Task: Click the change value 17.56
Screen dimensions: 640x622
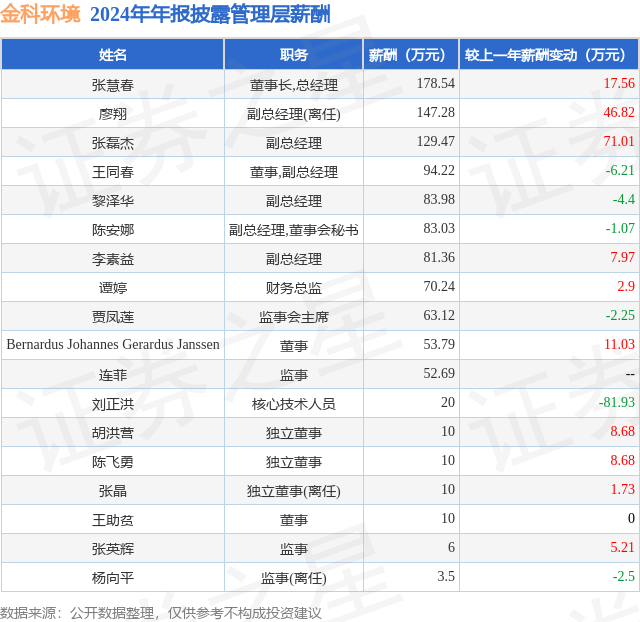Action: click(619, 84)
